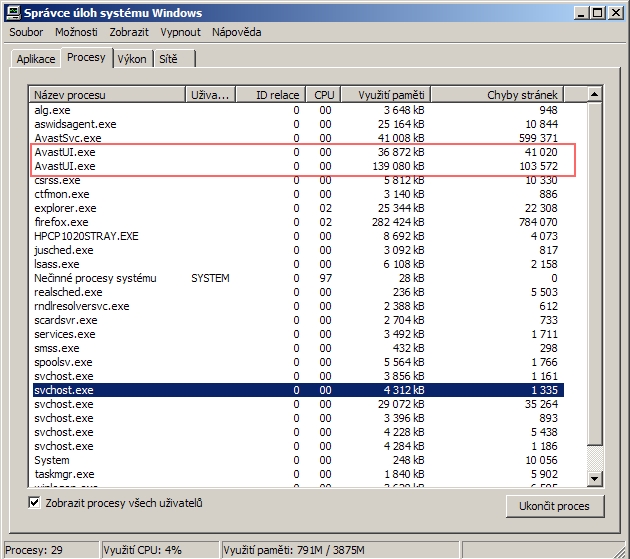Sort by CPU column header
Viewport: 630px width, 559px height.
(323, 95)
